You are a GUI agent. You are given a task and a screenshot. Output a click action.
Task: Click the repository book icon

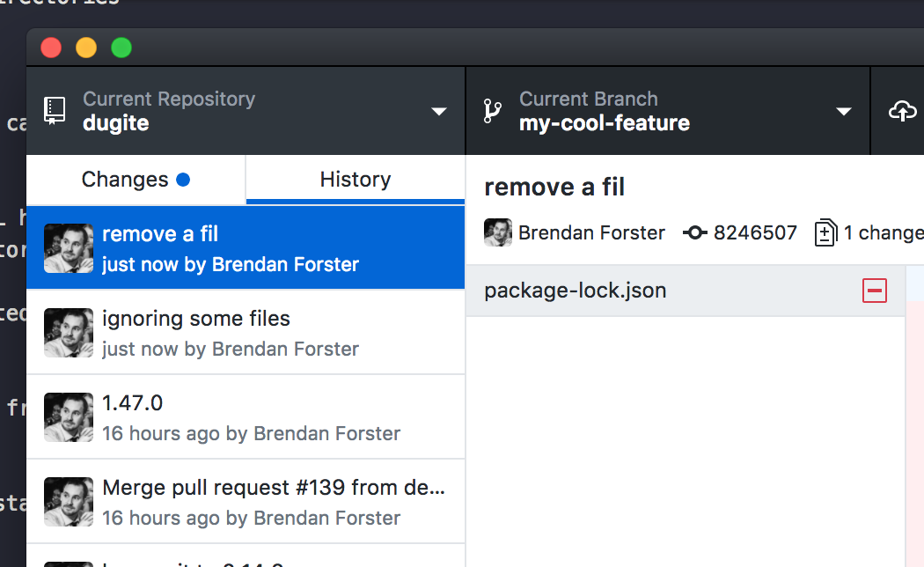[x=55, y=111]
